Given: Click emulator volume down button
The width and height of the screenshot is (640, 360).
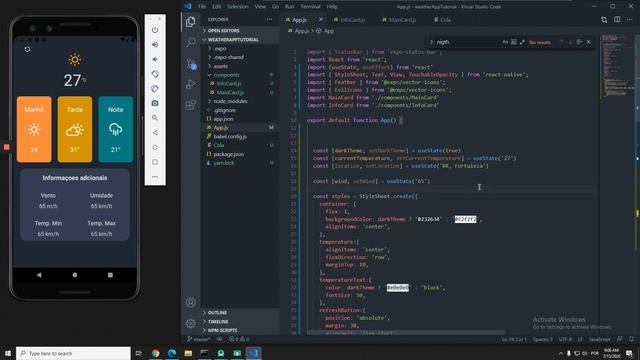Looking at the screenshot, I should pyautogui.click(x=155, y=60).
